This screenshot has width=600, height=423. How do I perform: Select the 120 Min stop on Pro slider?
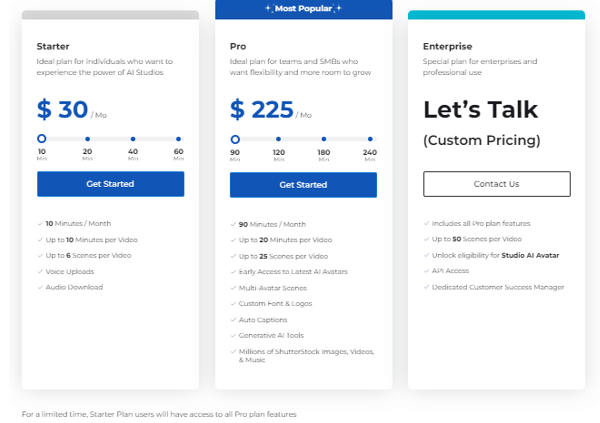pyautogui.click(x=279, y=139)
